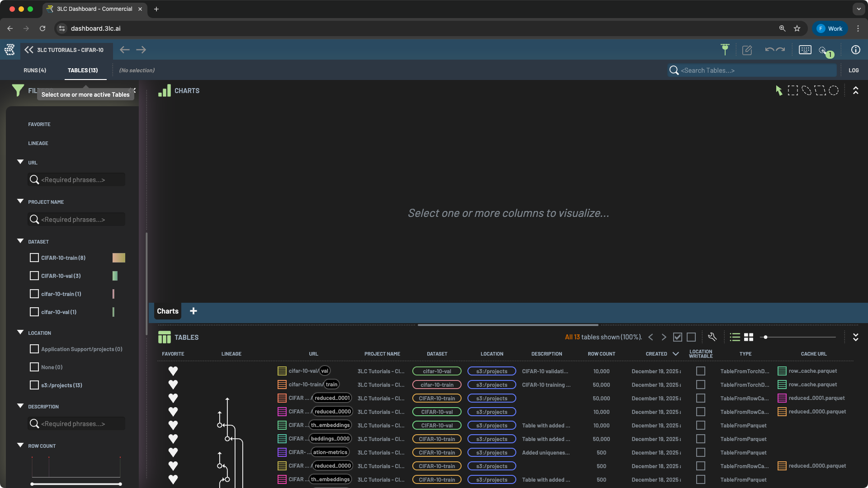Select the rectangular selection tool
The width and height of the screenshot is (868, 488).
793,90
